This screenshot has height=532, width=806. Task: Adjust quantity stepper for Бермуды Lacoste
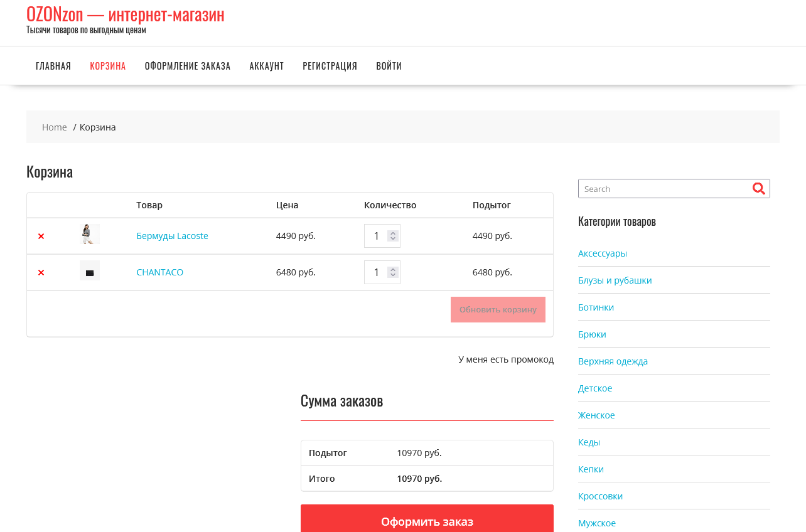click(393, 236)
